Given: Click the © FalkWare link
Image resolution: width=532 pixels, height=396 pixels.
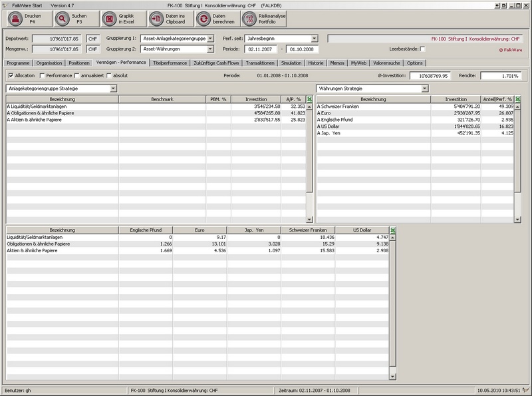Looking at the screenshot, I should pos(510,50).
